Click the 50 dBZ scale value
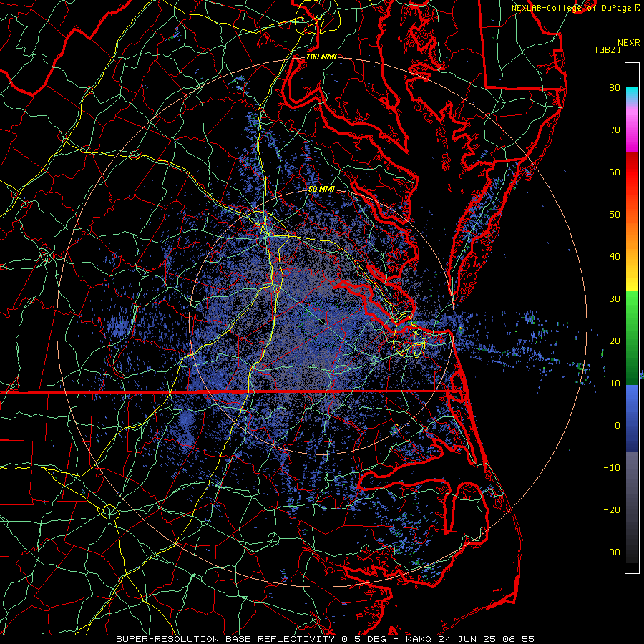 (x=615, y=215)
